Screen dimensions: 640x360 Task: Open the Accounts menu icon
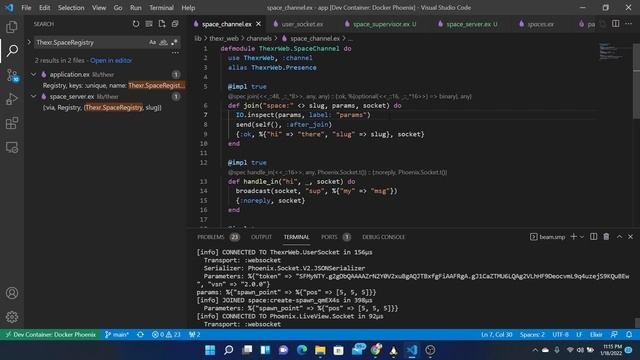point(12,293)
